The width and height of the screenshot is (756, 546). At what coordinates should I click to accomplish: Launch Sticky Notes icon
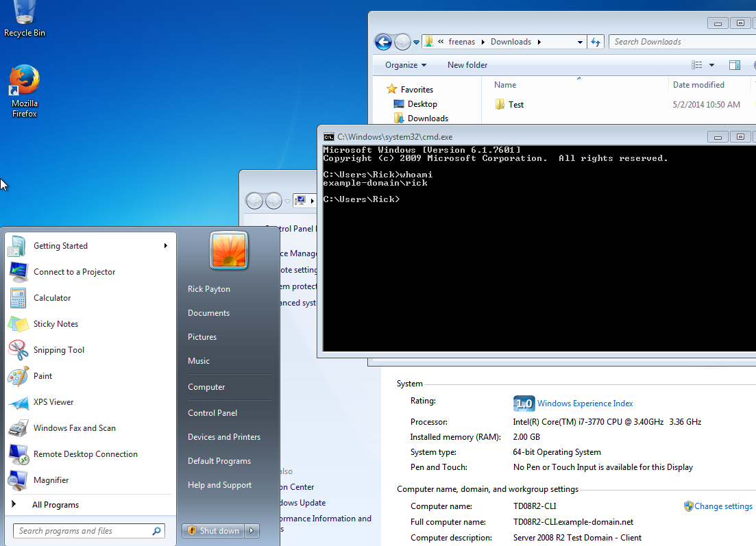[19, 324]
